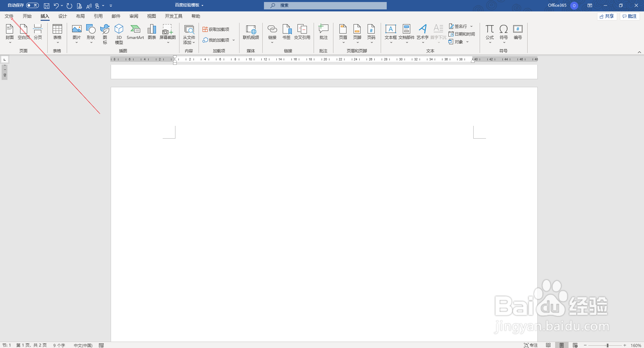
Task: Click the word count 9 个字
Action: point(59,345)
